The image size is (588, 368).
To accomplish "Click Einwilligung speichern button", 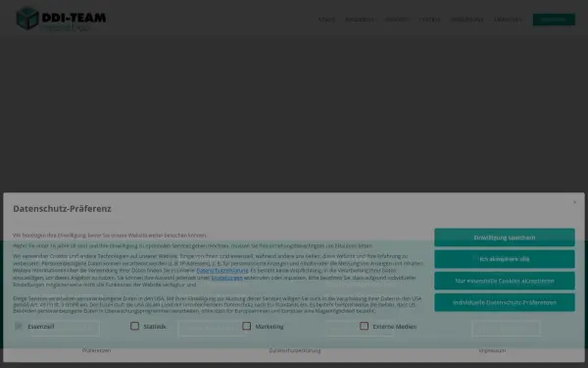I will [x=505, y=237].
